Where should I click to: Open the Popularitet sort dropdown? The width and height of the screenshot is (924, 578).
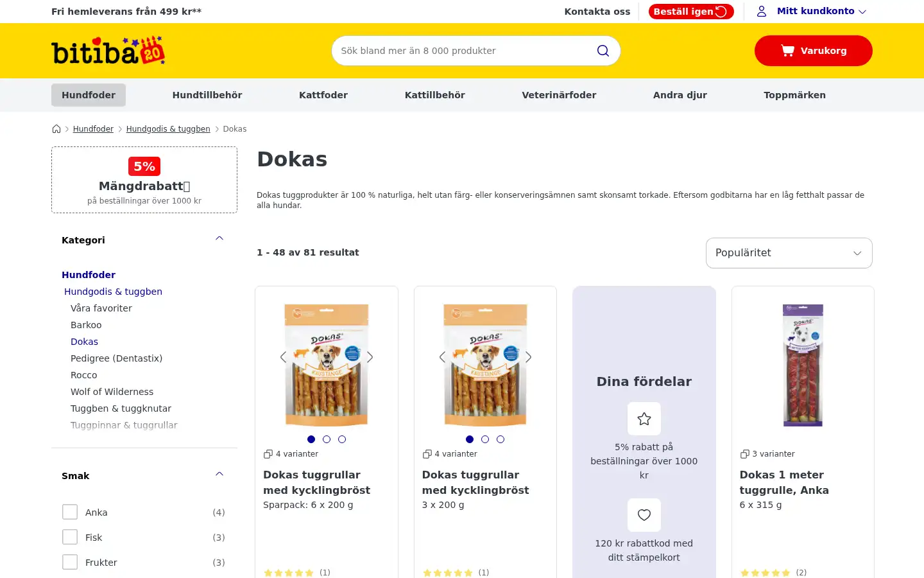point(789,253)
